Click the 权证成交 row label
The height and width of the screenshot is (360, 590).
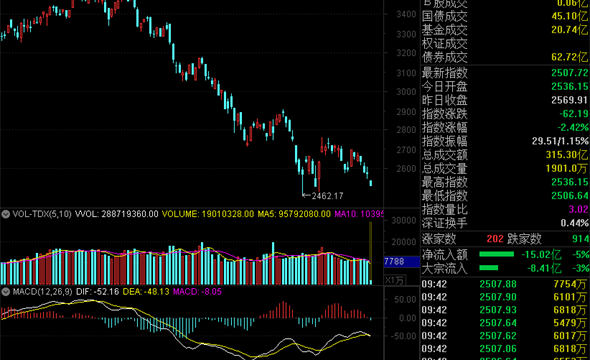444,44
